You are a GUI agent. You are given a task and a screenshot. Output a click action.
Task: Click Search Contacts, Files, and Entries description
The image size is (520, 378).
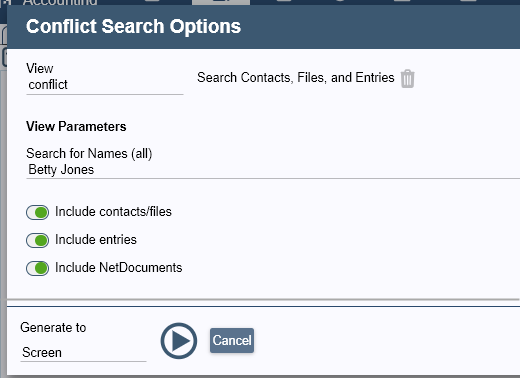tap(296, 78)
